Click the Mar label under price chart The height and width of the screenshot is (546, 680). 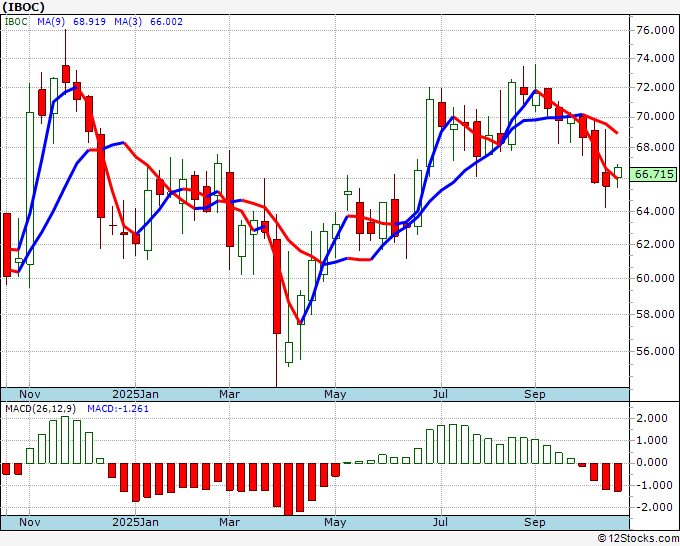[230, 394]
